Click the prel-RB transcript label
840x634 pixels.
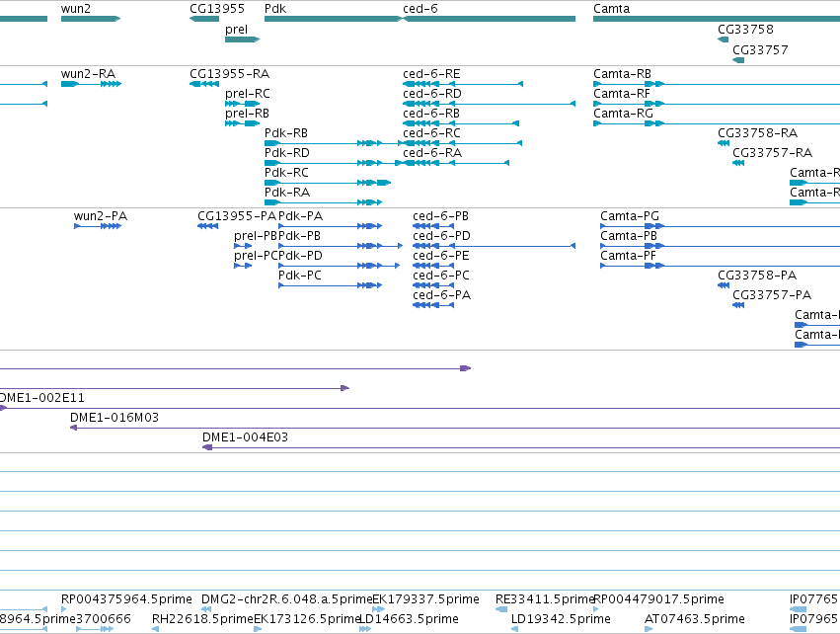pyautogui.click(x=247, y=114)
